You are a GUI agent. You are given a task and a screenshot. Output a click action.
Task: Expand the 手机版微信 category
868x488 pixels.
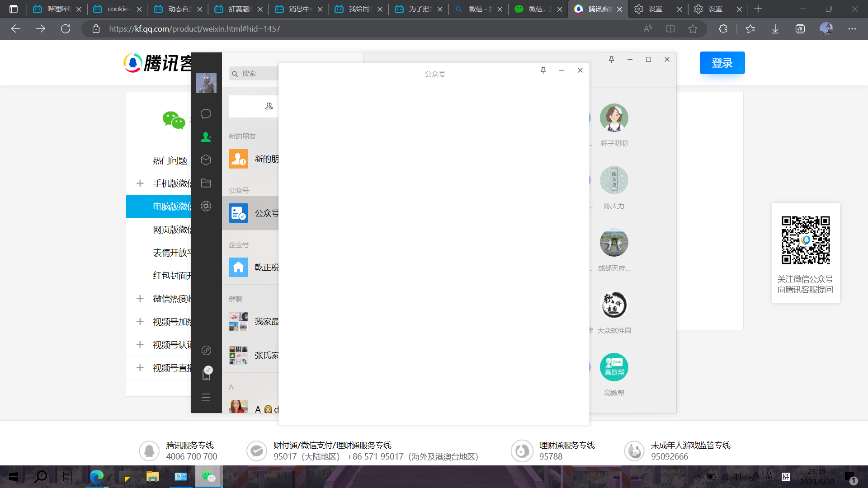click(x=140, y=183)
